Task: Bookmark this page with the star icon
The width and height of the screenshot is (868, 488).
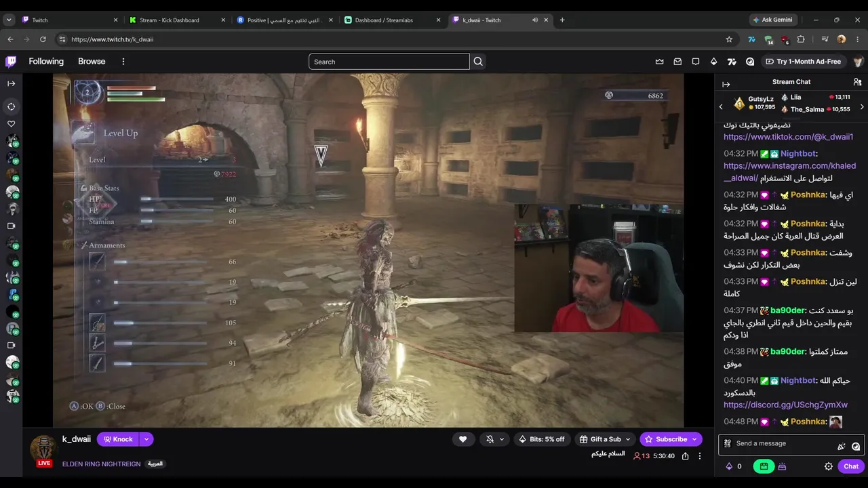Action: click(x=729, y=39)
